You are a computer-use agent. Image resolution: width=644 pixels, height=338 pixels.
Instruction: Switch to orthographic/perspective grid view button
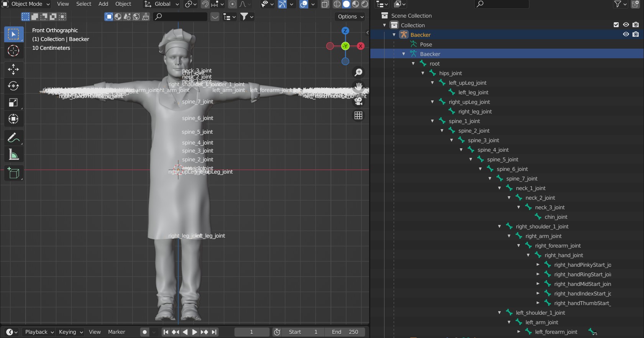[358, 115]
